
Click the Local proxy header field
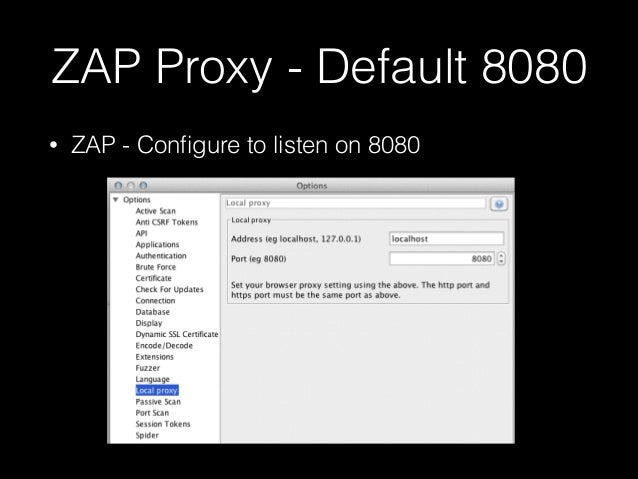pyautogui.click(x=355, y=203)
